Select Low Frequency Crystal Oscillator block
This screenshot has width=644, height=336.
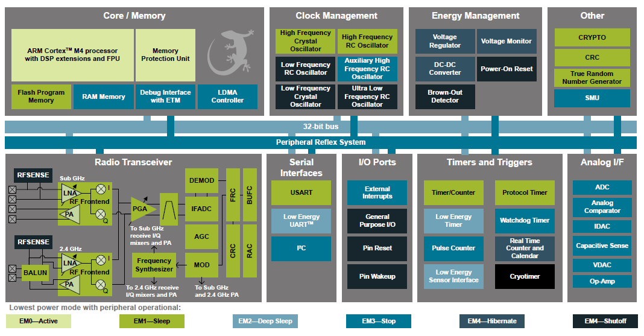pyautogui.click(x=306, y=97)
